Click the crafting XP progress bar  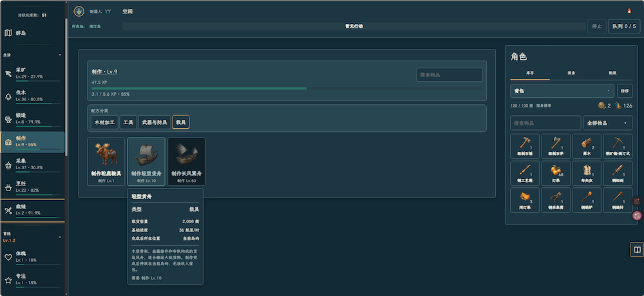point(287,88)
